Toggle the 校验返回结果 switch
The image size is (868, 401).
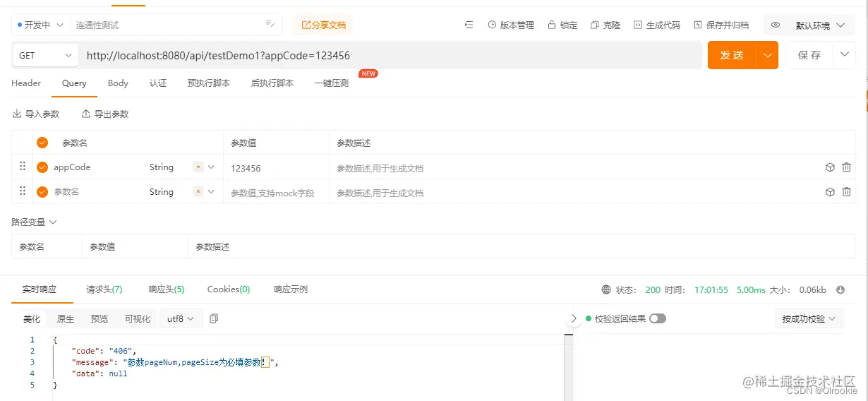[x=658, y=318]
